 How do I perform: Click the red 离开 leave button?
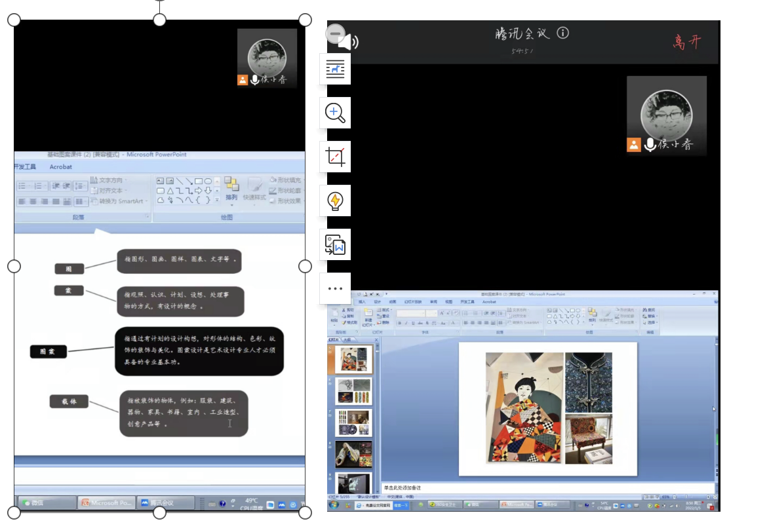click(687, 43)
